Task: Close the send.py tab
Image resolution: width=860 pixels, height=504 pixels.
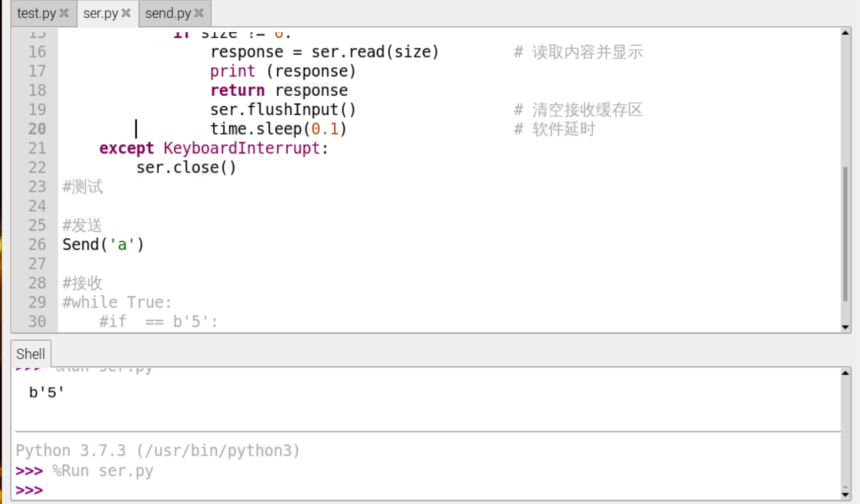Action: click(x=198, y=13)
